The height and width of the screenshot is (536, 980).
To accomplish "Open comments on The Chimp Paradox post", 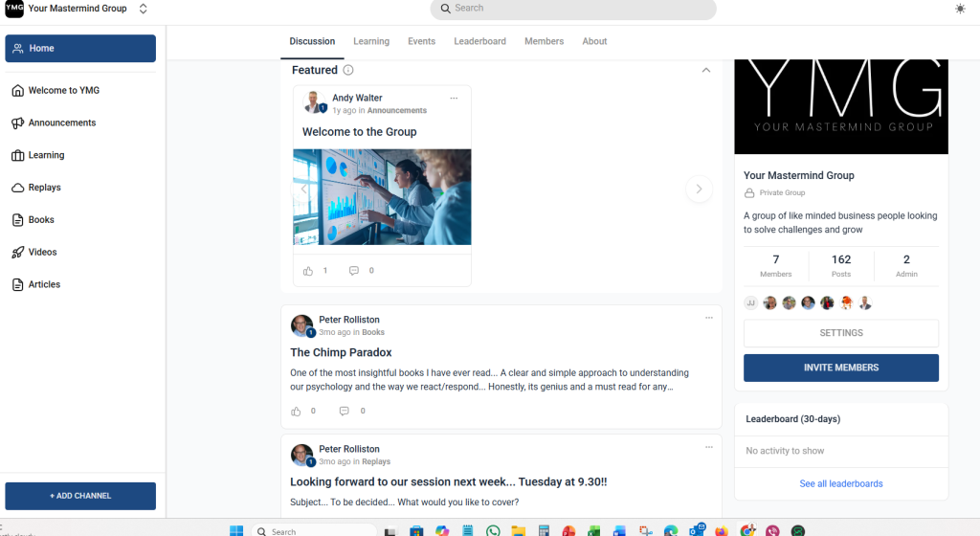I will (x=345, y=412).
